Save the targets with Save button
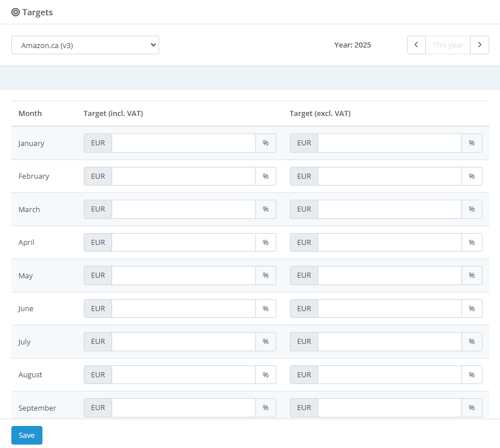 (x=27, y=435)
